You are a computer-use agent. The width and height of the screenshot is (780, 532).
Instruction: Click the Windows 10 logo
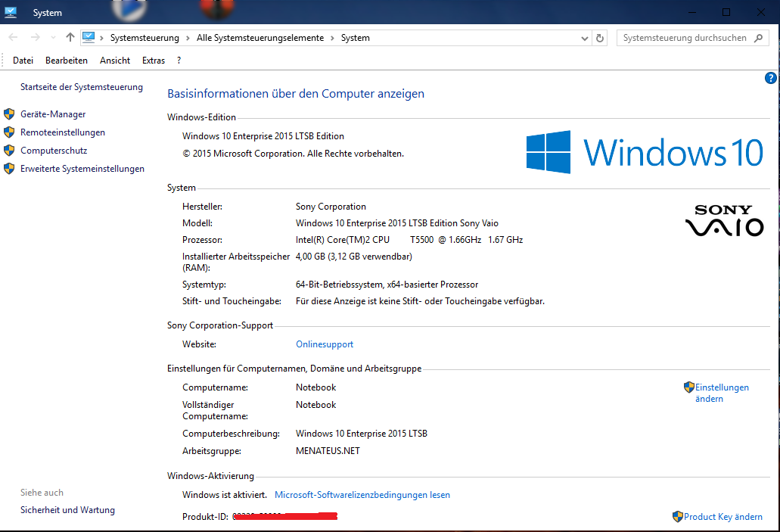click(x=645, y=152)
